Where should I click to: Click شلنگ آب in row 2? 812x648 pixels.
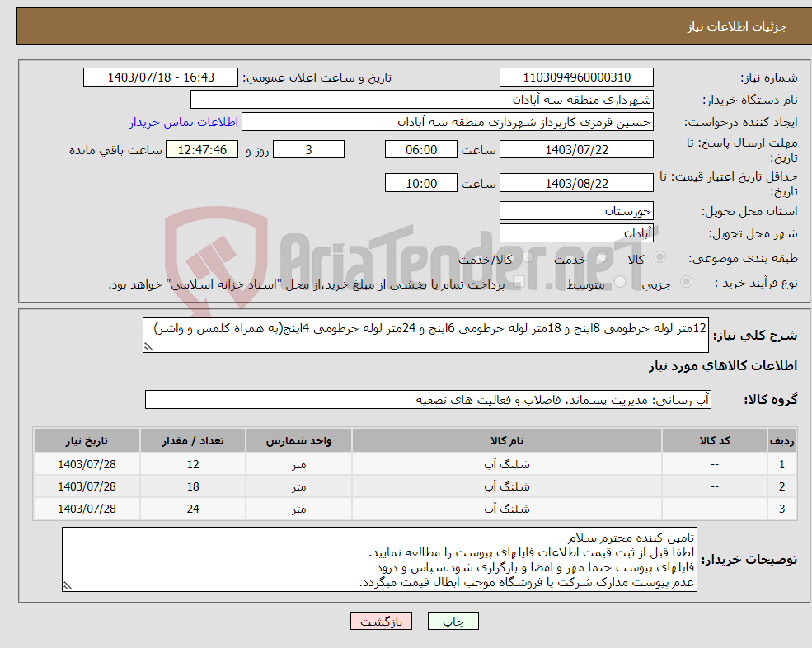(x=507, y=486)
